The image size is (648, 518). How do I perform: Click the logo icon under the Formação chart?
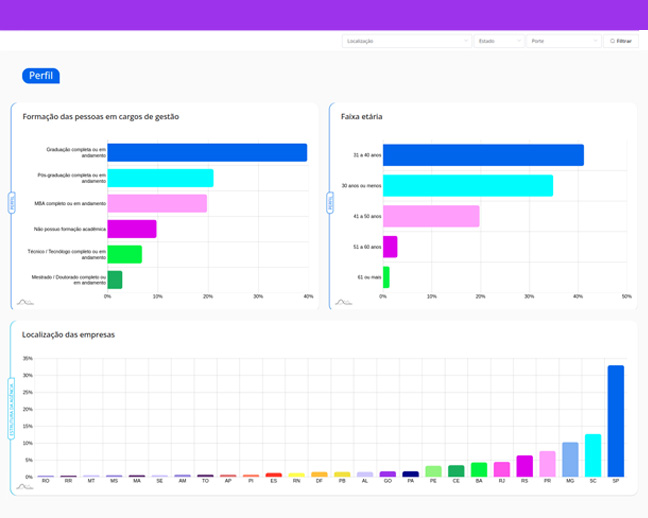click(x=25, y=300)
